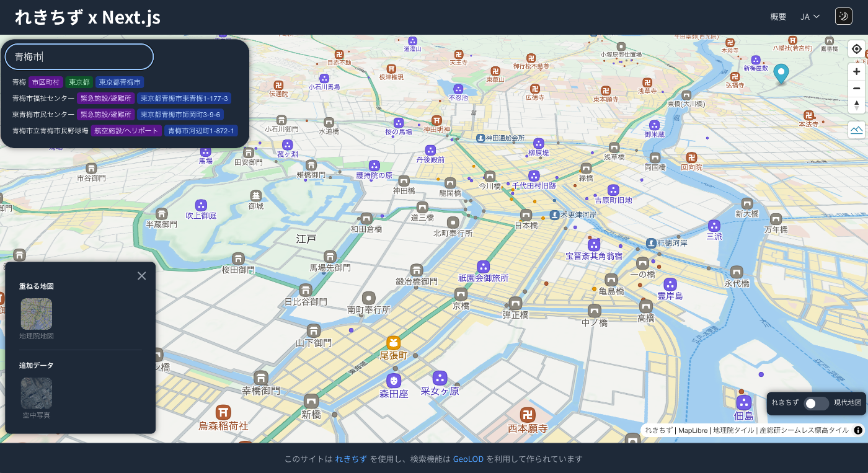868x473 pixels.
Task: Locate me with the geolocate button
Action: 856,49
